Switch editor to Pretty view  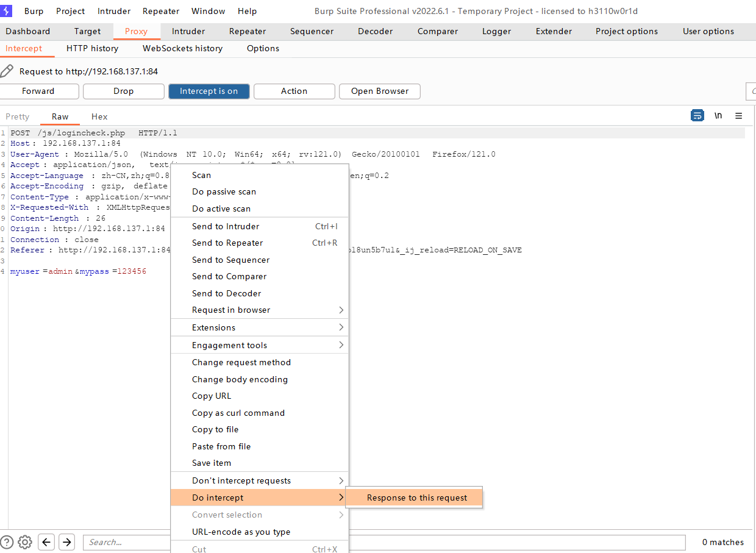(x=18, y=116)
